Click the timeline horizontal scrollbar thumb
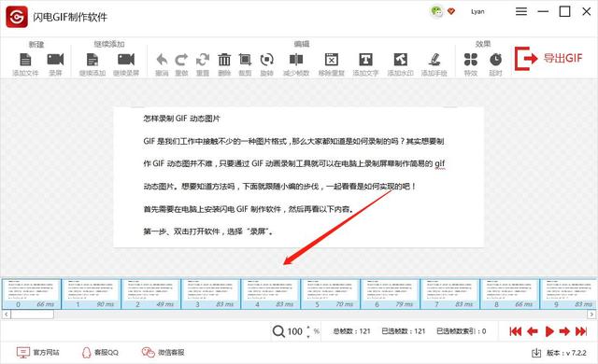 pos(33,315)
